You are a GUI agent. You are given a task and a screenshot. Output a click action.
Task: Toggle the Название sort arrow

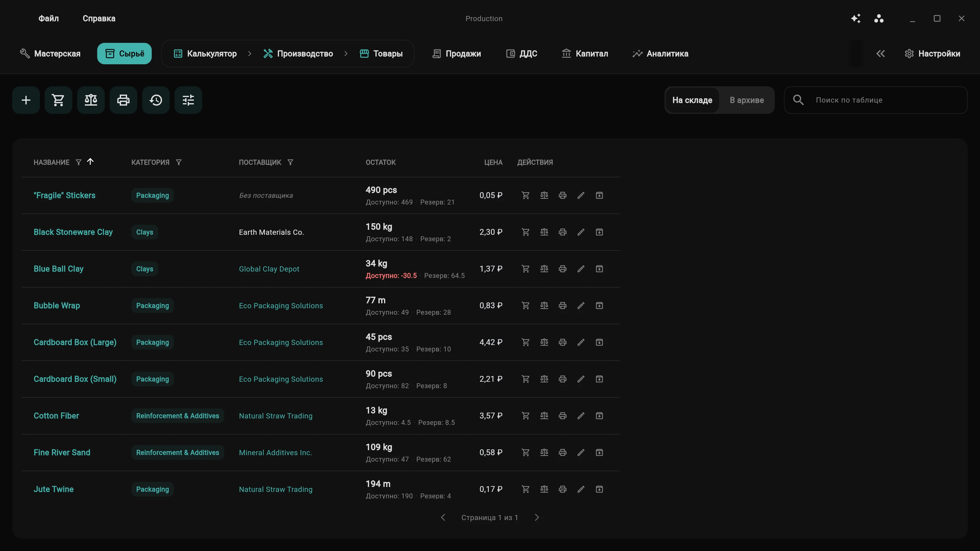90,162
